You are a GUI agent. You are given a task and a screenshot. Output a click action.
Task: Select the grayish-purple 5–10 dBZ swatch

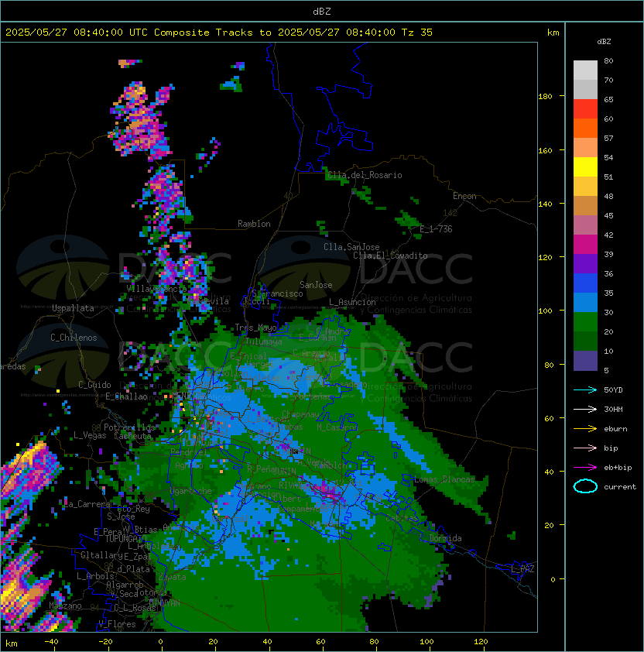pos(585,361)
